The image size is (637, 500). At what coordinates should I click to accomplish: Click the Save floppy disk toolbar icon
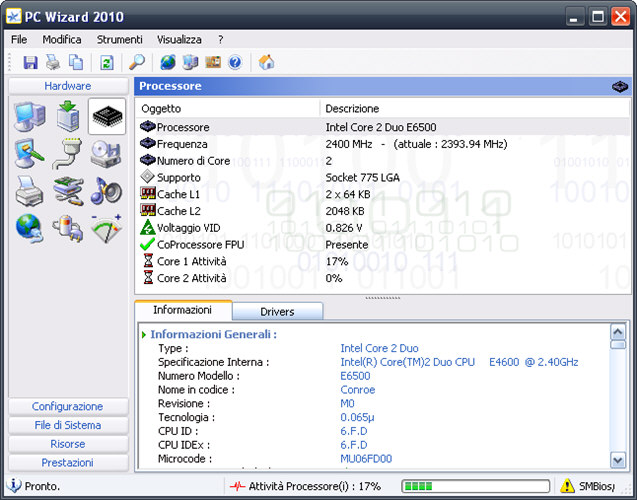point(30,63)
